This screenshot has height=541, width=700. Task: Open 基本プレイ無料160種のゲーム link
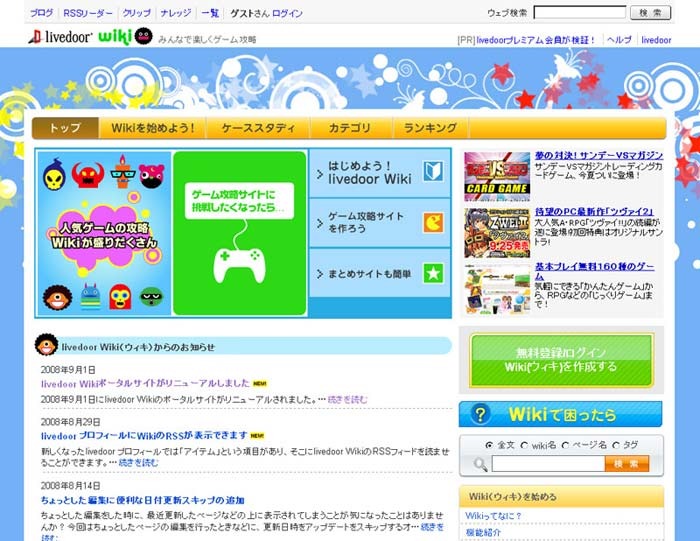pyautogui.click(x=595, y=271)
